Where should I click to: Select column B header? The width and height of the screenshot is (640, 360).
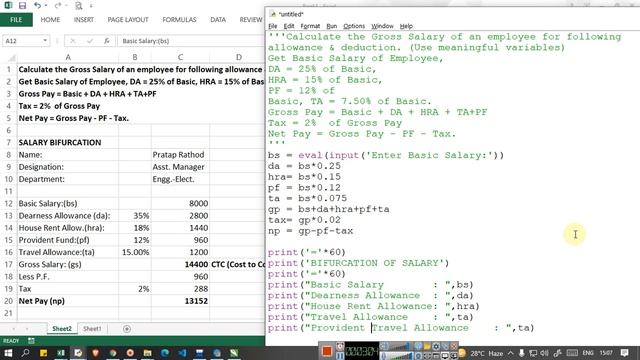tap(135, 58)
